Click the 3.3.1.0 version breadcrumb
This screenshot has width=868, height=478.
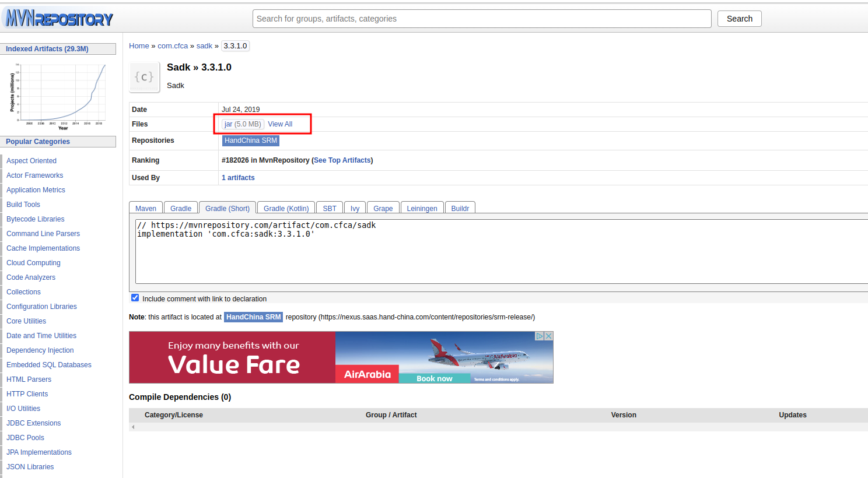(236, 46)
